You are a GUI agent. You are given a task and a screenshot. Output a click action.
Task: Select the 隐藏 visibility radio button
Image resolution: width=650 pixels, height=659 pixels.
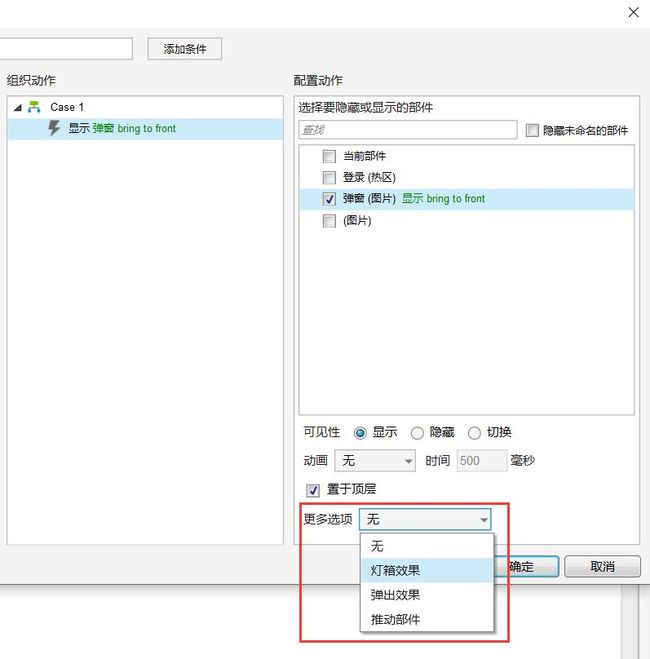point(417,433)
